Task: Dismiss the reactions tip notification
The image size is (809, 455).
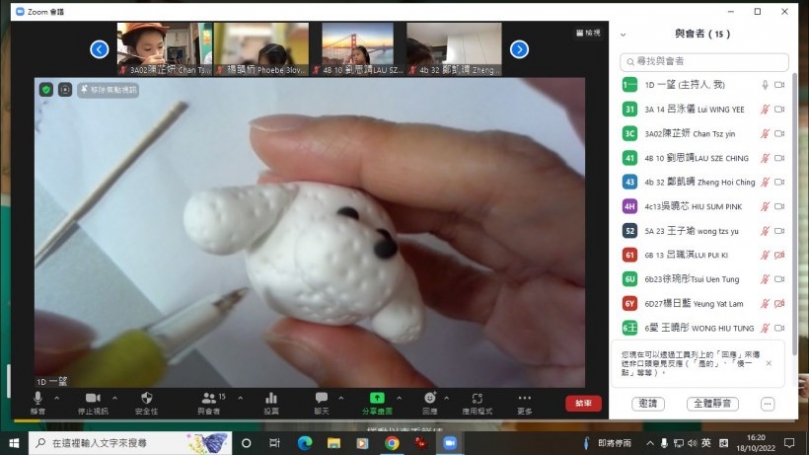Action: click(769, 363)
